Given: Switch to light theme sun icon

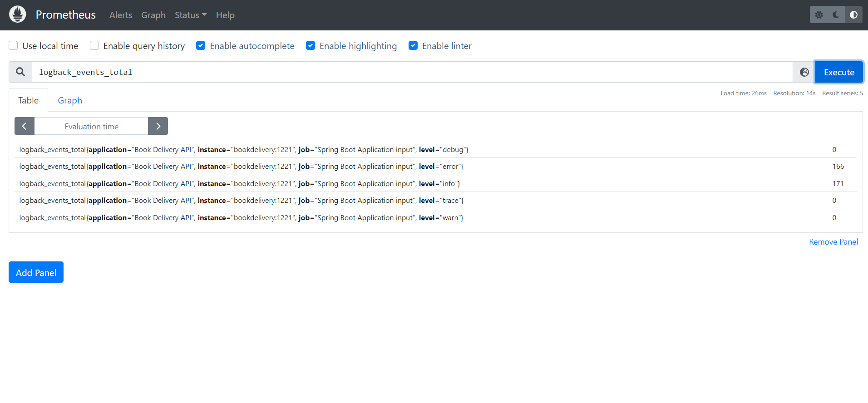Looking at the screenshot, I should point(819,15).
